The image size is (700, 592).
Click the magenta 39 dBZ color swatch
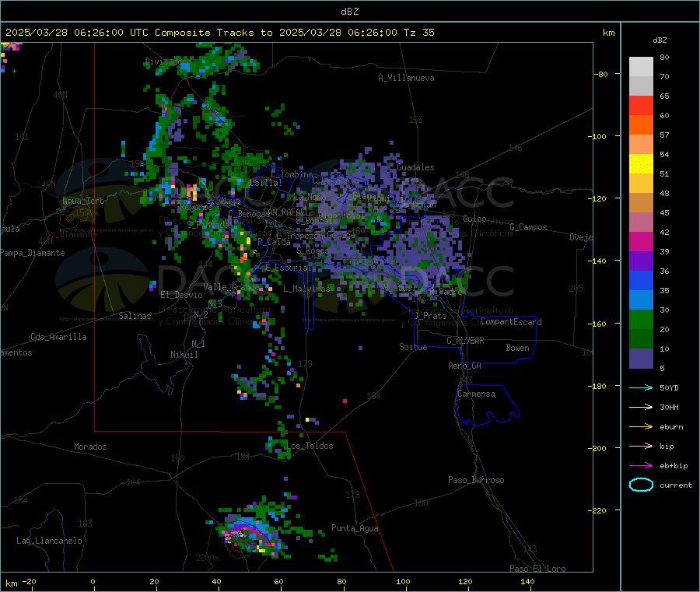[x=641, y=241]
